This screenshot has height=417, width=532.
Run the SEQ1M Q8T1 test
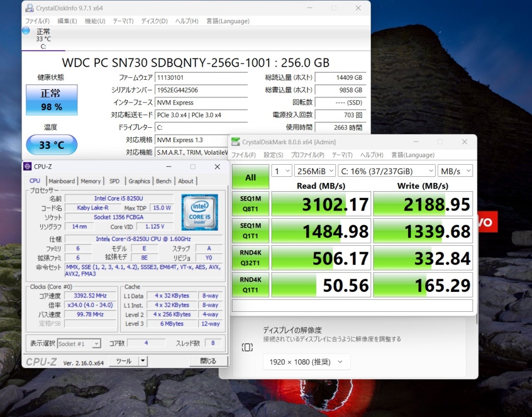[x=251, y=204]
